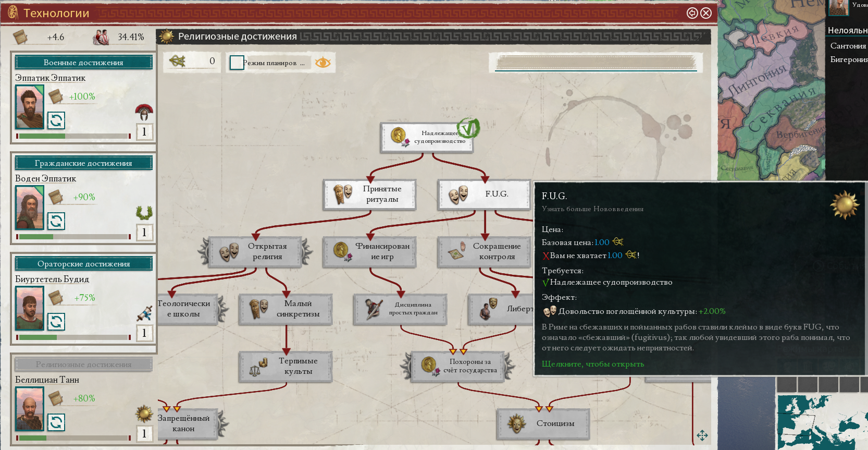Viewport: 868px width, 450px height.
Task: Click the masks icon on Малый синкретизм
Action: (x=259, y=309)
